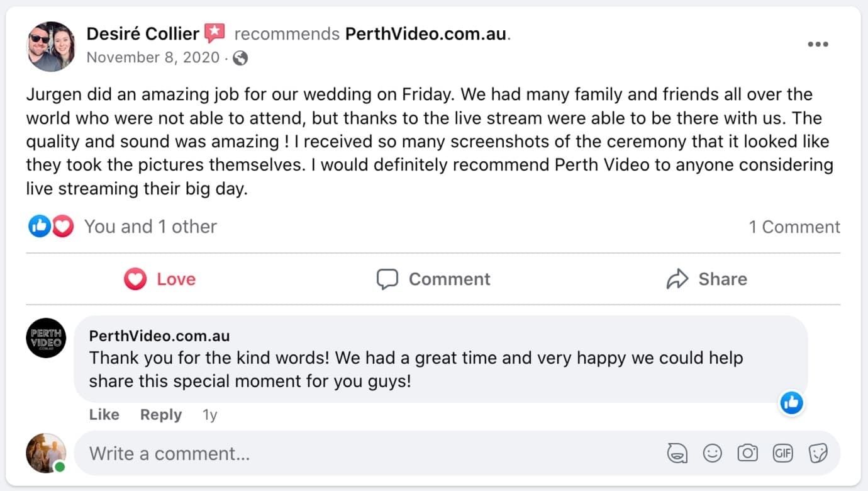Like the PerthVideo.com.au comment
This screenshot has height=491, width=868.
pos(104,415)
